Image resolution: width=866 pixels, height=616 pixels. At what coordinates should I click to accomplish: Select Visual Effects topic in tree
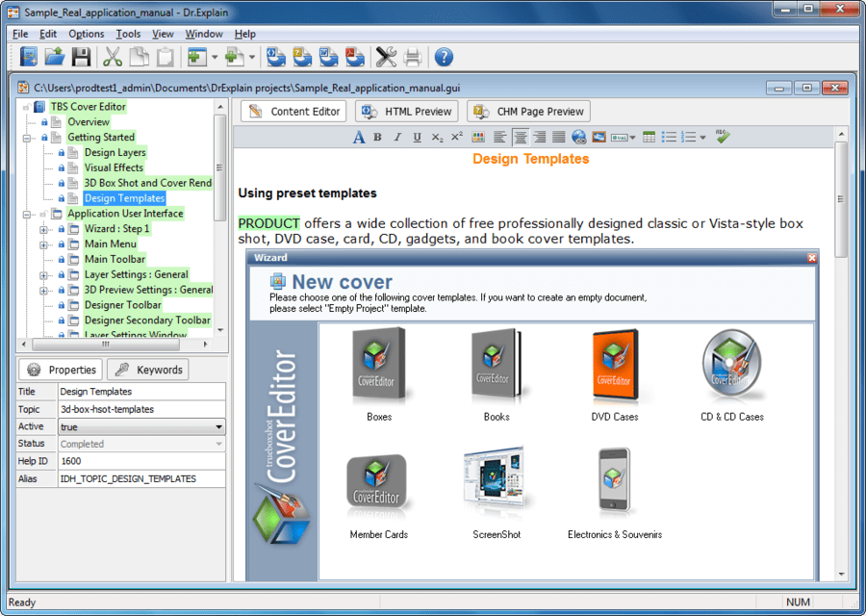(114, 167)
